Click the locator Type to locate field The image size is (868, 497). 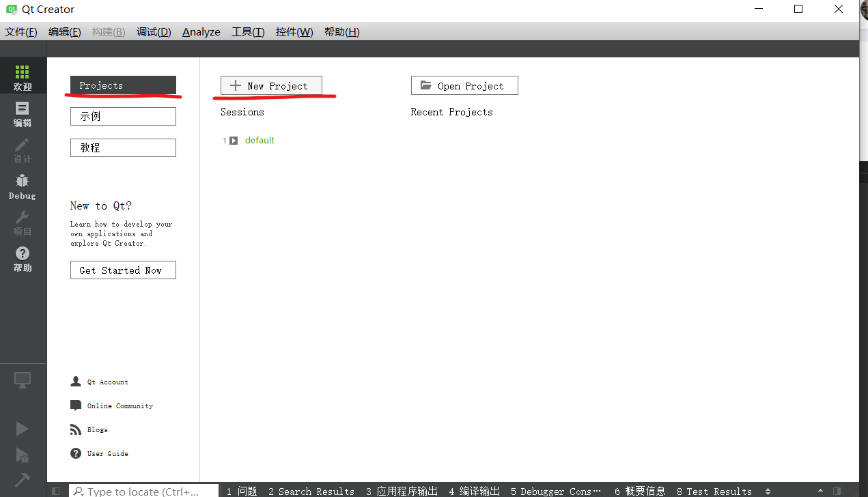point(143,491)
